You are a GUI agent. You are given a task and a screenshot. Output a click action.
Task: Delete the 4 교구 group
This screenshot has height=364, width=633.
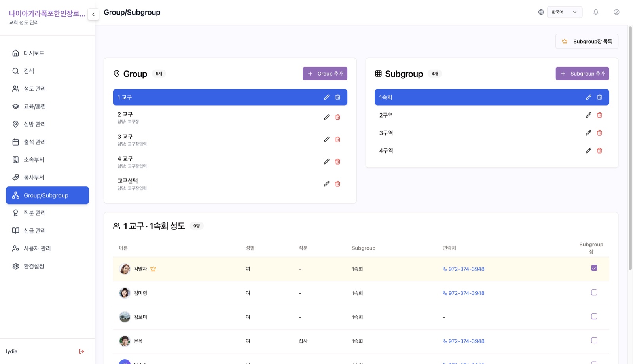pos(338,161)
